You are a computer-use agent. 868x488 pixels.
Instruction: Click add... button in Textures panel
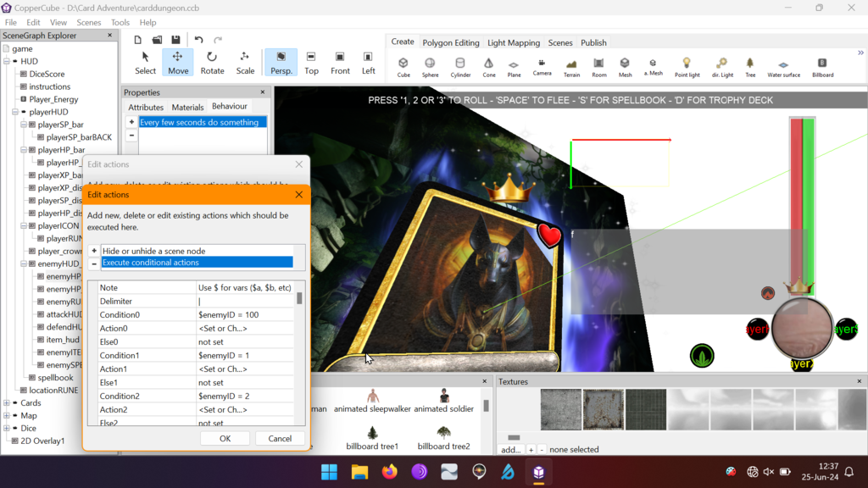pyautogui.click(x=510, y=449)
